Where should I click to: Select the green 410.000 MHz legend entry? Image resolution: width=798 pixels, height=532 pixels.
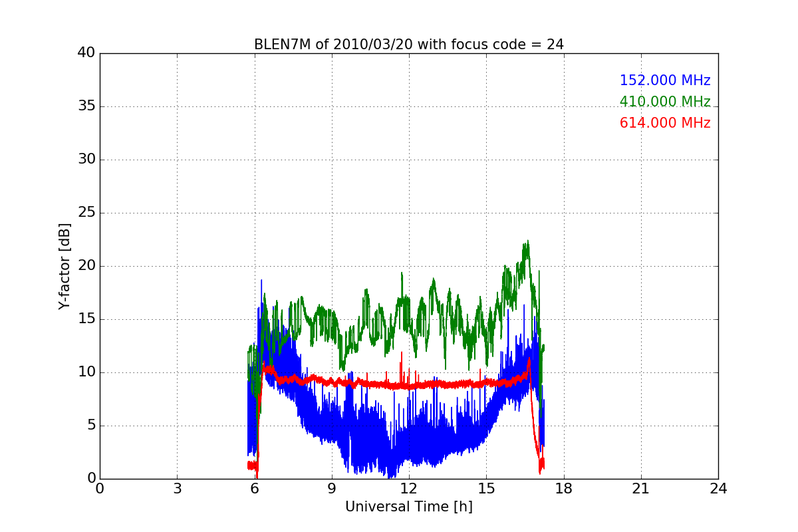[x=665, y=102]
